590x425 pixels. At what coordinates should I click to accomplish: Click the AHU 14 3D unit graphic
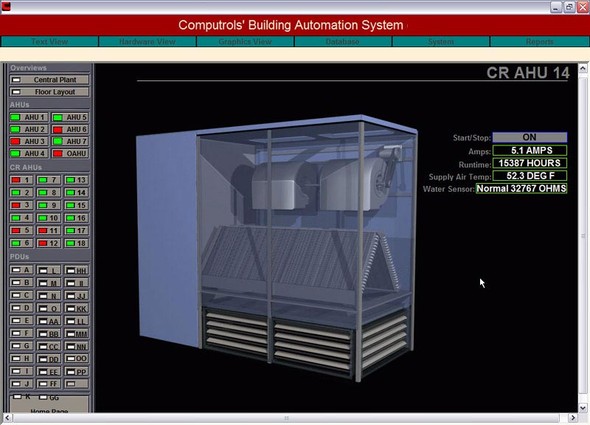[277, 248]
